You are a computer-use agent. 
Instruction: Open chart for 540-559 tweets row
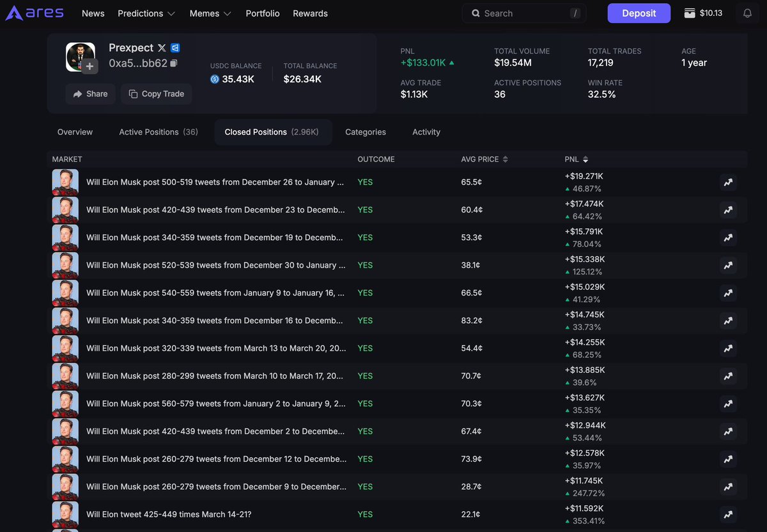pos(728,293)
